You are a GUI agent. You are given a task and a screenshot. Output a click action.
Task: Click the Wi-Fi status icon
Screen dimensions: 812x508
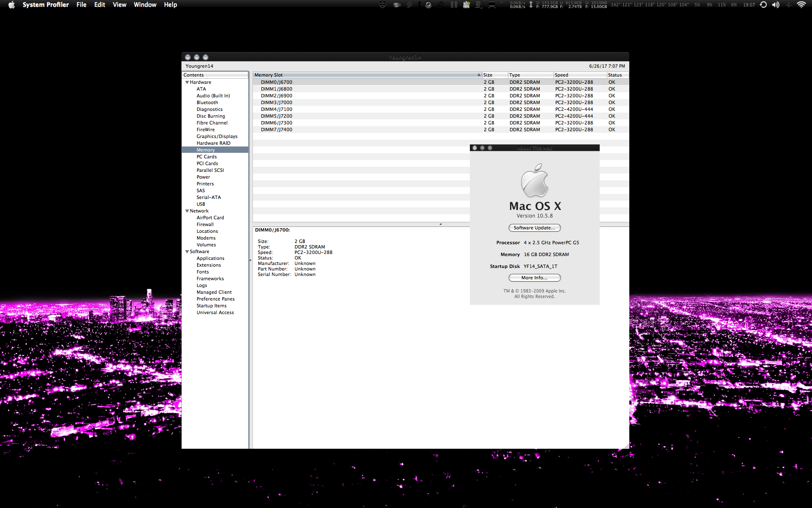801,5
